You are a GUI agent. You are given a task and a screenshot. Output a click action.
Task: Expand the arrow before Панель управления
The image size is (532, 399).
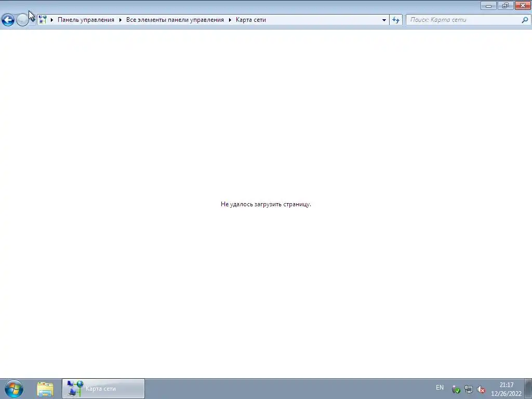pyautogui.click(x=52, y=20)
